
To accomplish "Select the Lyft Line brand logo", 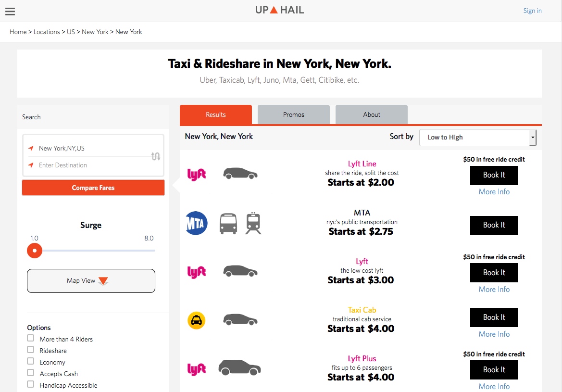I will tap(196, 174).
